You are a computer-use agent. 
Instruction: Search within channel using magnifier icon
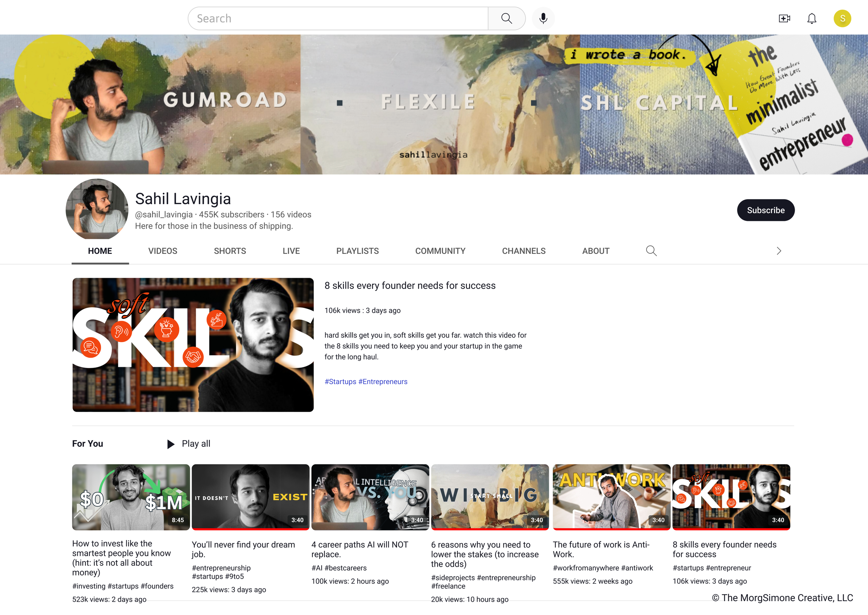pyautogui.click(x=651, y=251)
